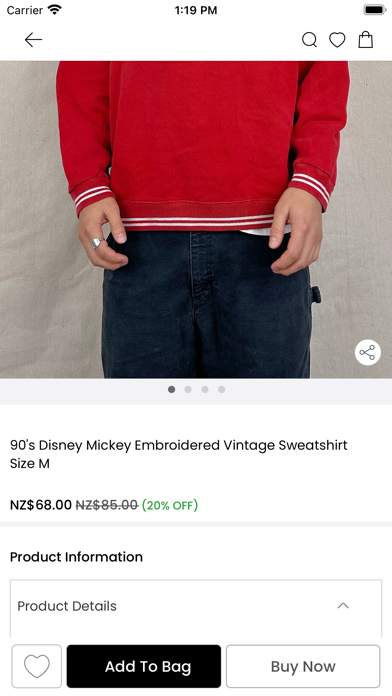Open search with the magnifier icon
Image resolution: width=392 pixels, height=696 pixels.
[309, 40]
